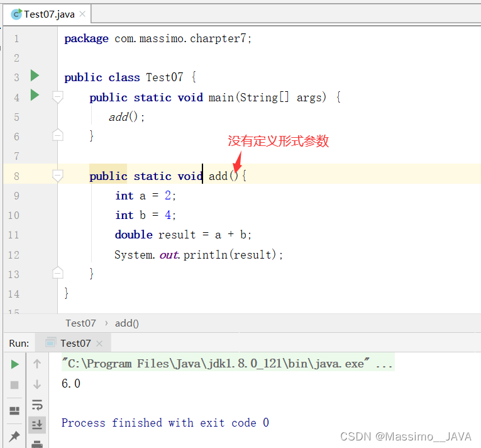Click line number 8 in the gutter

(x=16, y=176)
